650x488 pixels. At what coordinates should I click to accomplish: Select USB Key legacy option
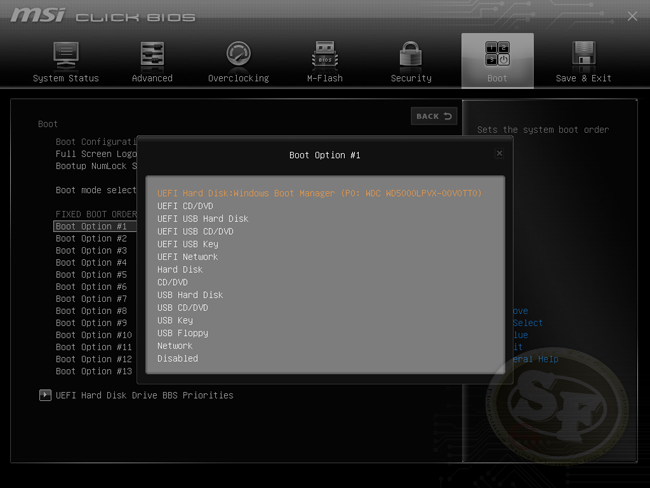[x=175, y=320]
